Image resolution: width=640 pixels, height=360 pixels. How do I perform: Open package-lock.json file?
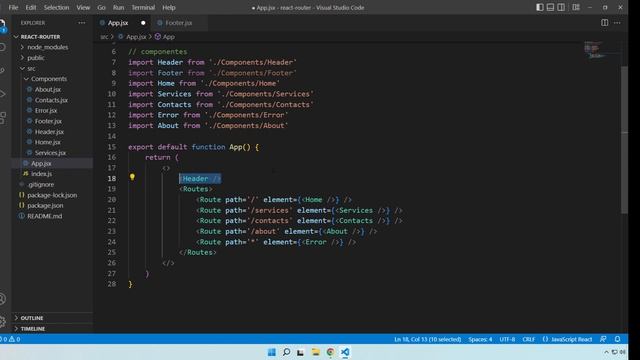point(52,195)
